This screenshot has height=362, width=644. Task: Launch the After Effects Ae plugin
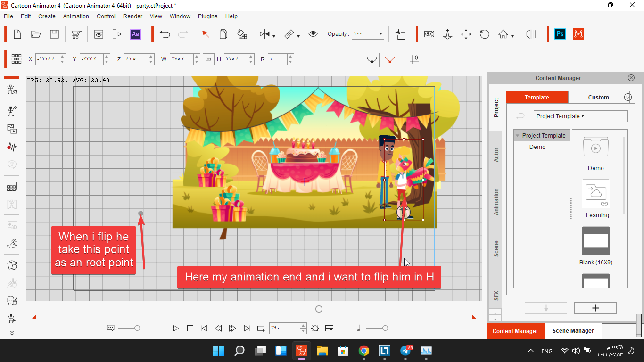tap(135, 34)
